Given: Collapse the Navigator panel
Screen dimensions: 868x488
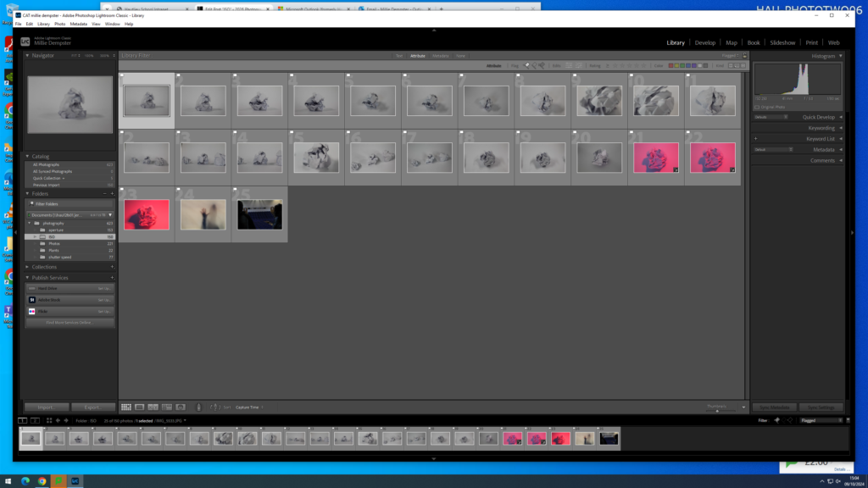Looking at the screenshot, I should [27, 55].
